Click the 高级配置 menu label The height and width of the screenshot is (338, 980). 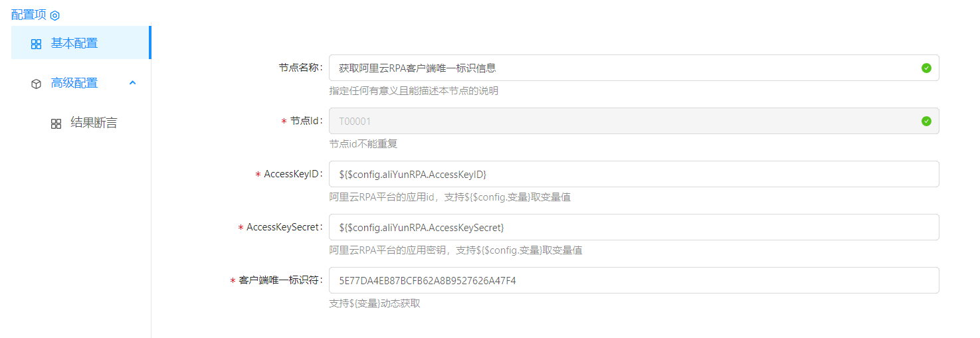(x=74, y=83)
